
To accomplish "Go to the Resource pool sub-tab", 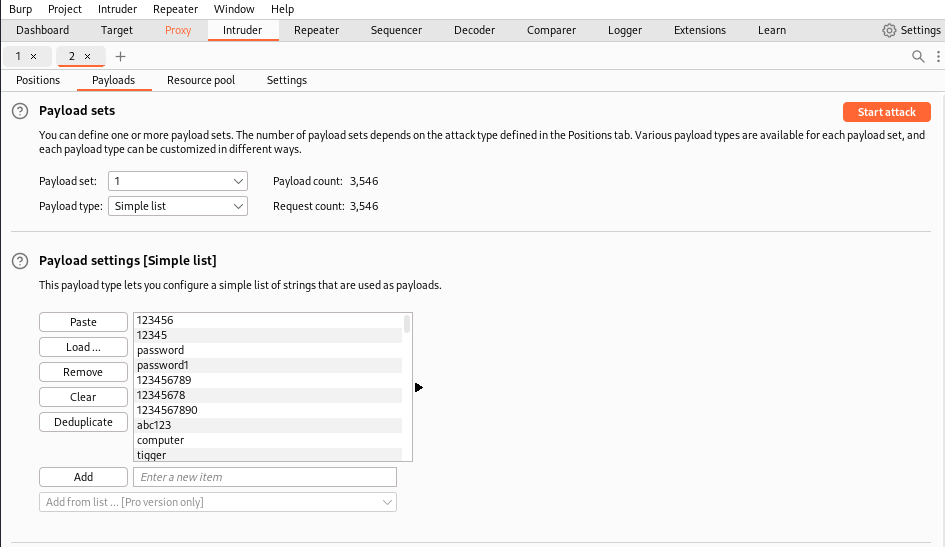I will tap(201, 80).
